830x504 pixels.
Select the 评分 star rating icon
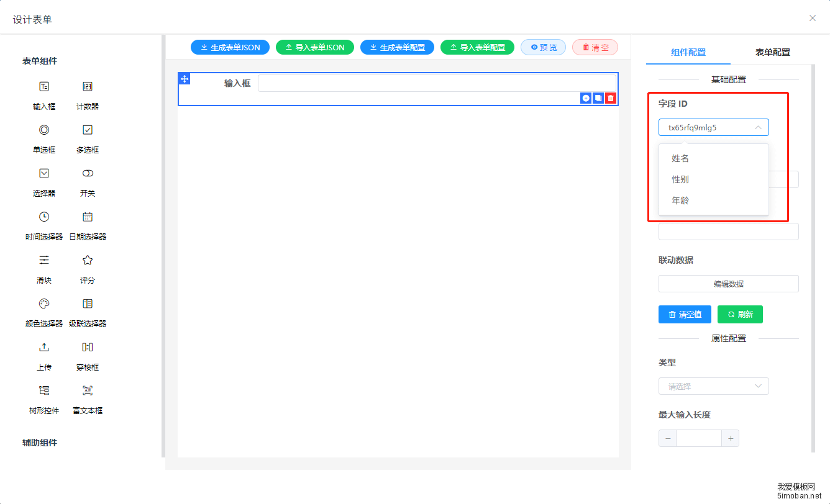coord(88,261)
